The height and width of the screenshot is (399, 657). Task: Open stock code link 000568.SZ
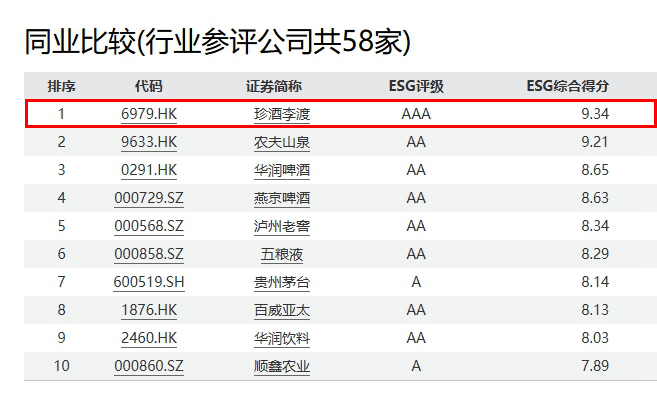pyautogui.click(x=149, y=226)
